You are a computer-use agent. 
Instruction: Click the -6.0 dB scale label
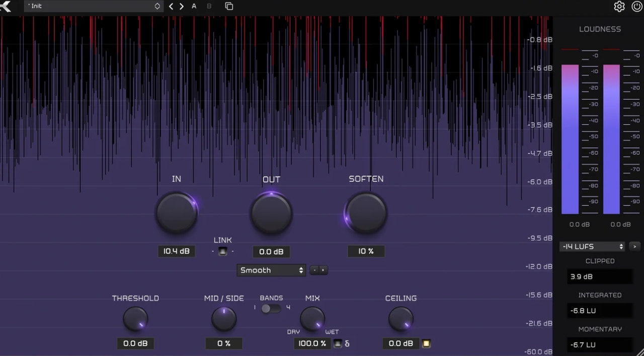(x=540, y=182)
